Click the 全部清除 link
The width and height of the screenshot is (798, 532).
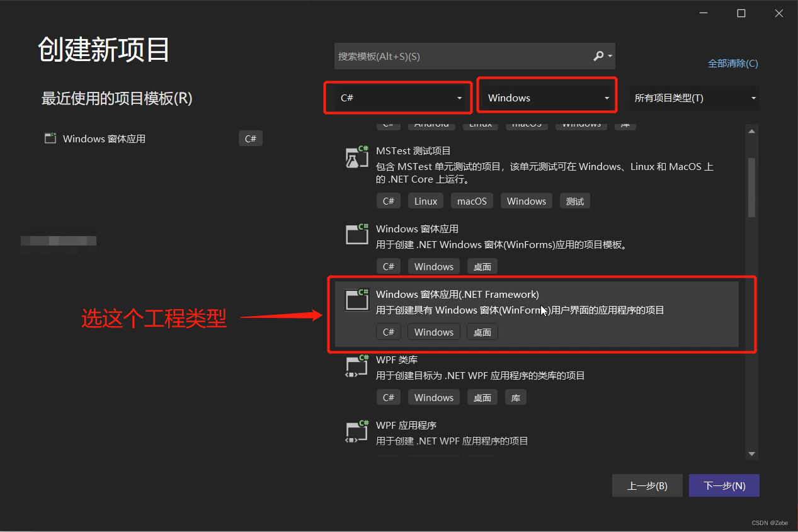[x=733, y=63]
